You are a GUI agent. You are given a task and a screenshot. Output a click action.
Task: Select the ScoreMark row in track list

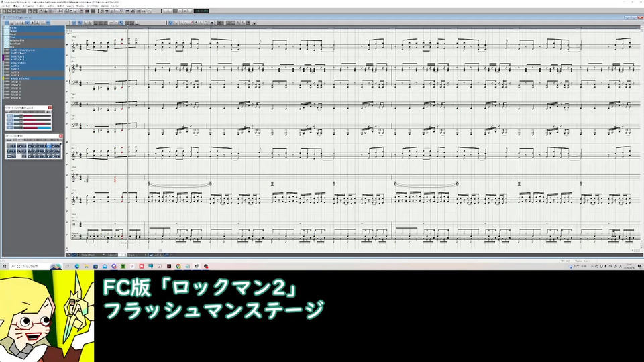tap(36, 44)
